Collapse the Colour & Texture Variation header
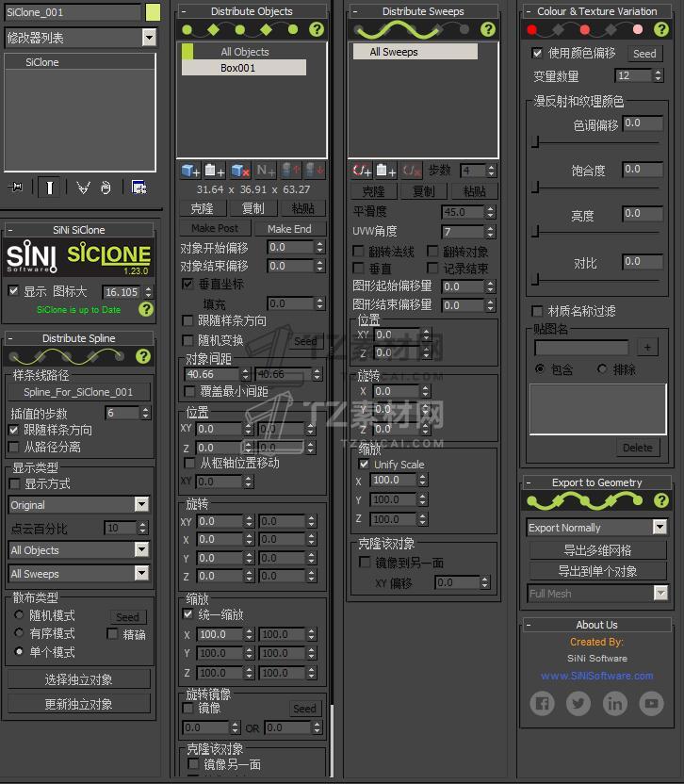 [596, 11]
